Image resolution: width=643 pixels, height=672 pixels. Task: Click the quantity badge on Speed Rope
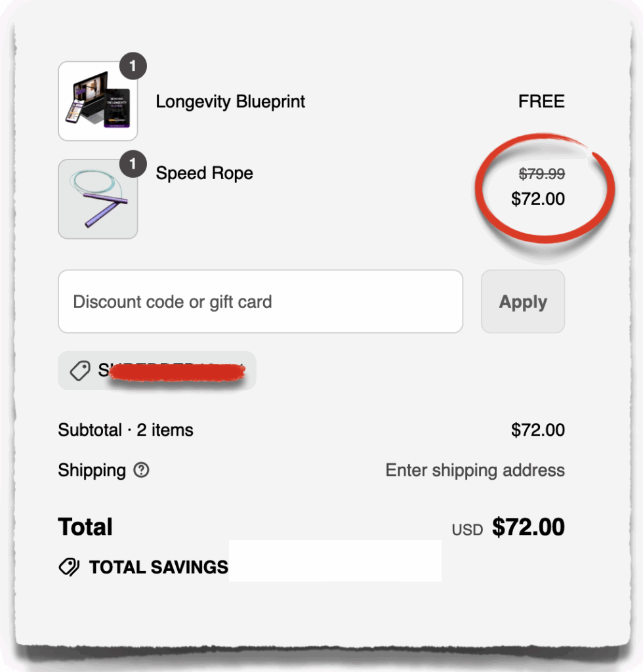134,163
